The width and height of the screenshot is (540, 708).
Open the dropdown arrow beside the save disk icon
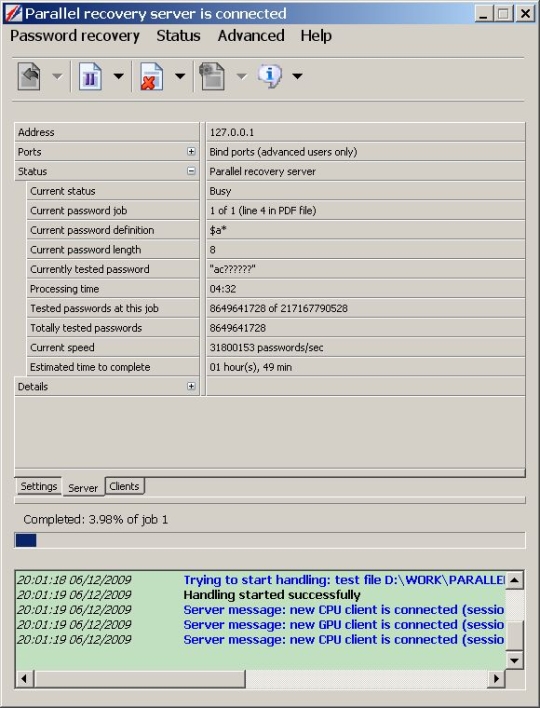click(x=242, y=76)
